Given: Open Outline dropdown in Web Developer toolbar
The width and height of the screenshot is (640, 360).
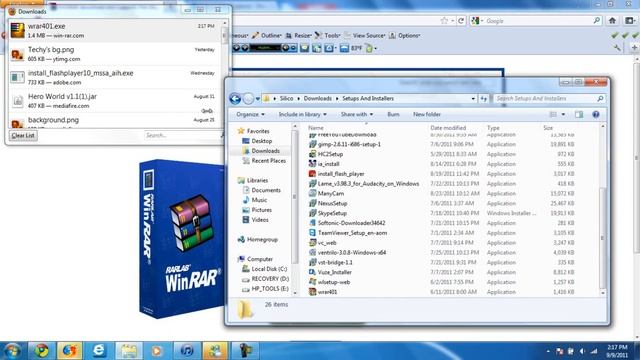Looking at the screenshot, I should 267,36.
